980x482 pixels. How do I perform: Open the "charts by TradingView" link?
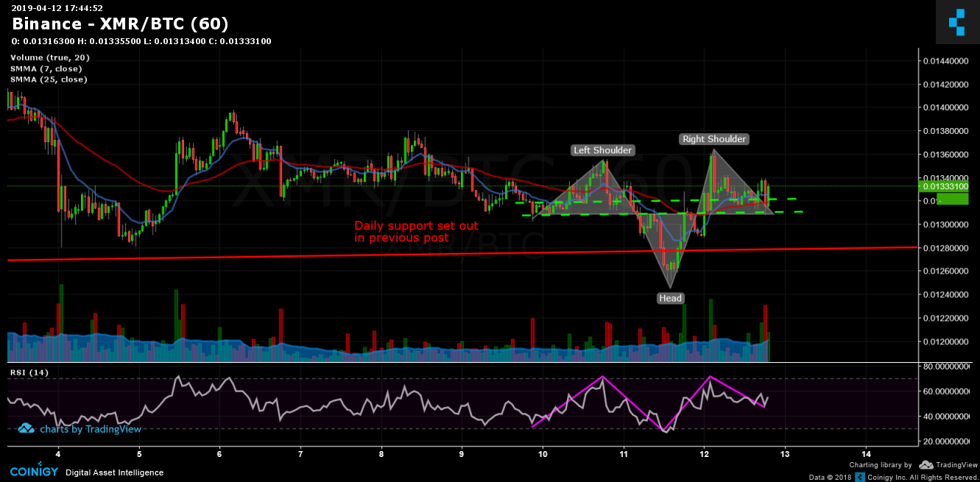click(x=90, y=429)
